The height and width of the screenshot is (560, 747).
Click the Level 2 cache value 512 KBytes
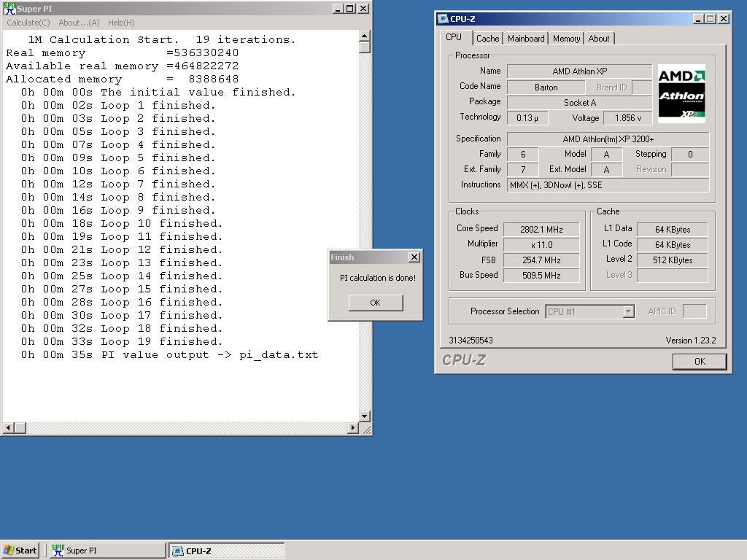(672, 260)
